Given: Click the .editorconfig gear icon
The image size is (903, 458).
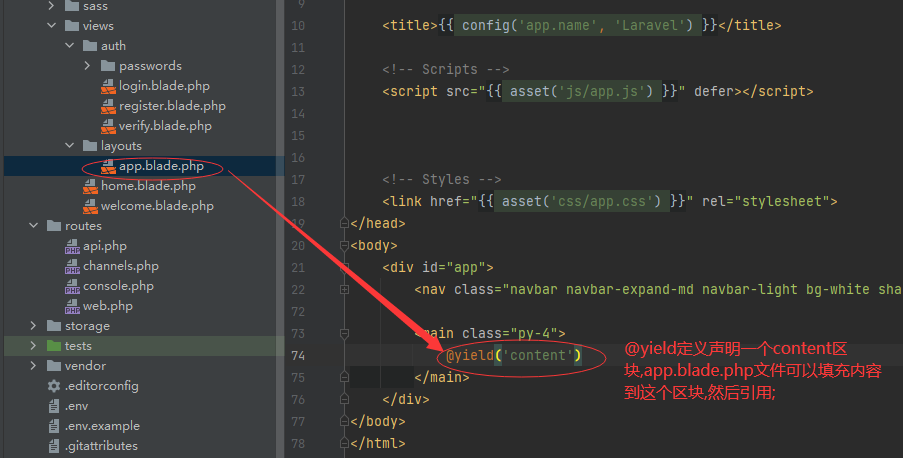Looking at the screenshot, I should 54,386.
